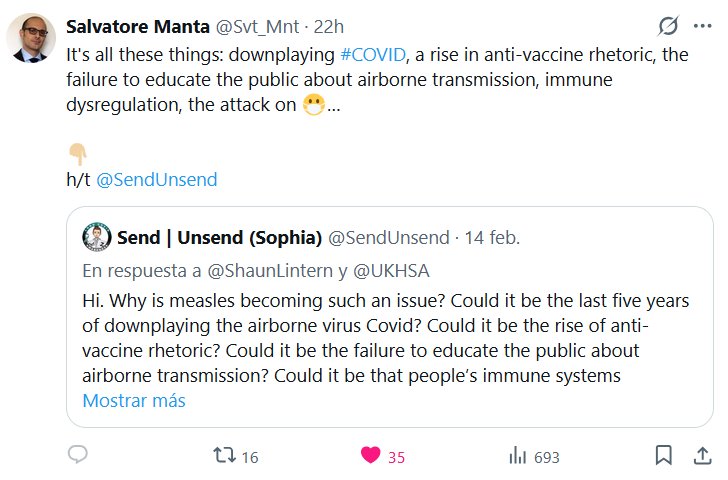Click the share upload arrow icon
Screen dimensions: 728x480
701,456
